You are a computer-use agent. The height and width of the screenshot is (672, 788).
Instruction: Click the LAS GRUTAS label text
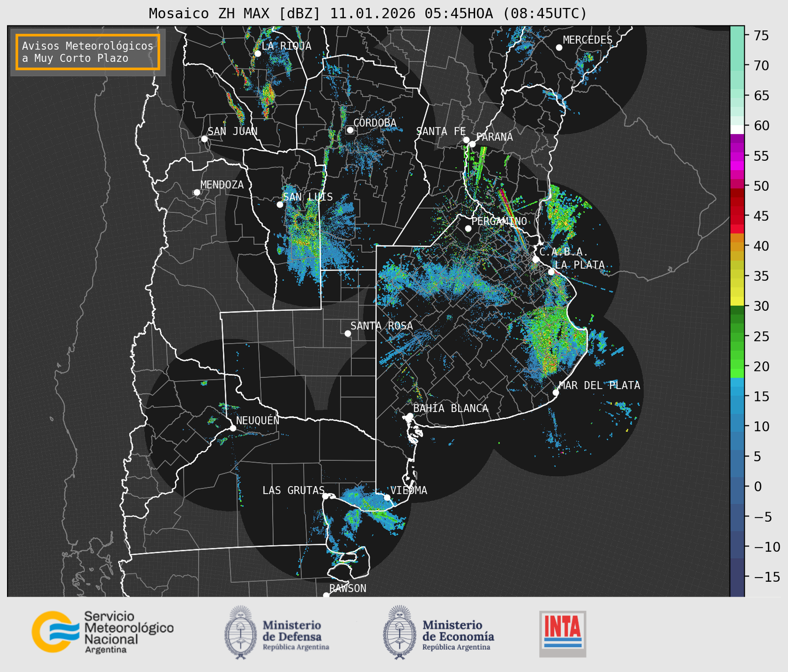click(293, 490)
